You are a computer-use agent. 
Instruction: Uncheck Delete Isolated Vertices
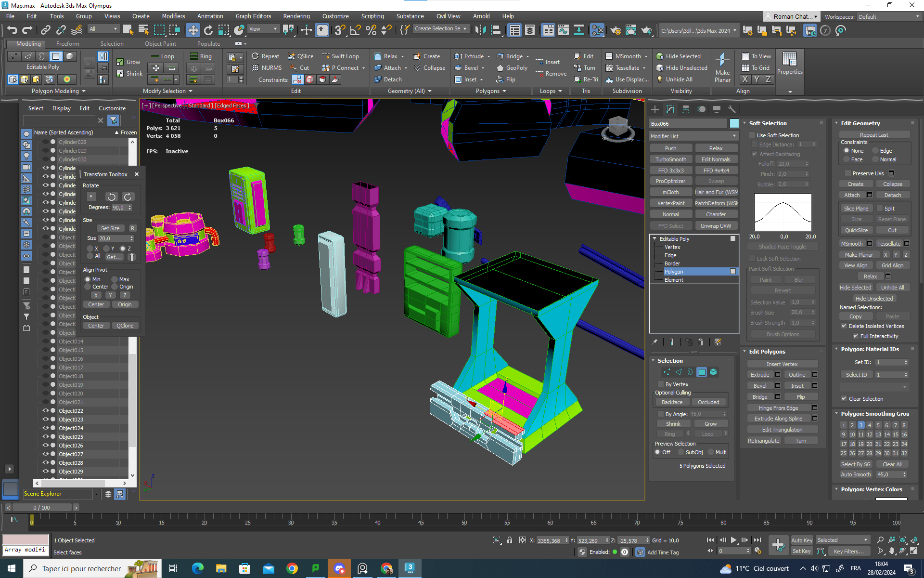click(844, 326)
